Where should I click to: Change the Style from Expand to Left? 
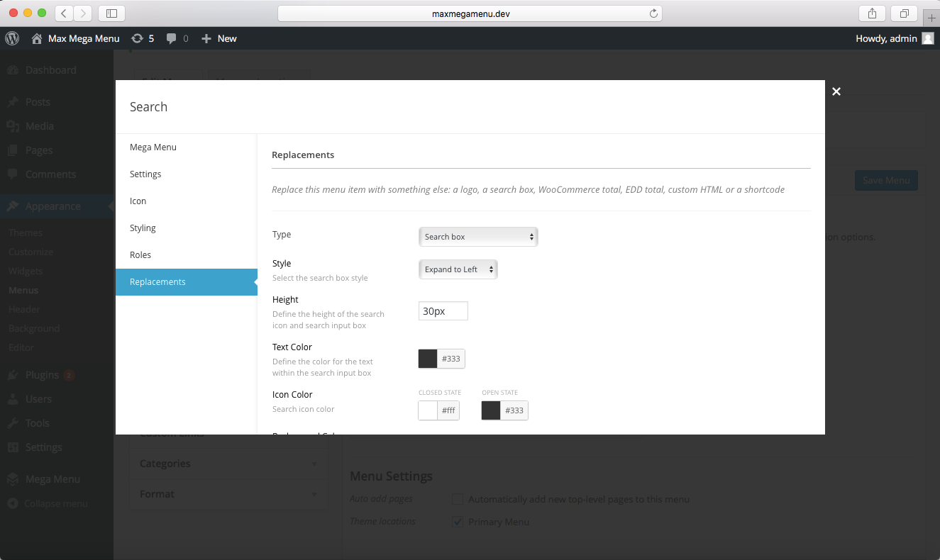(x=458, y=269)
